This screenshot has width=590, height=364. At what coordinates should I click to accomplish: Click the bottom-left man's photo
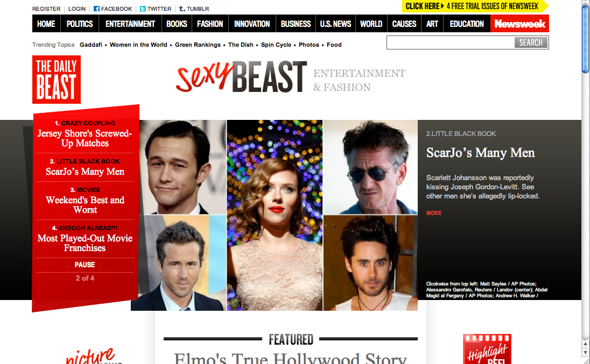pyautogui.click(x=178, y=263)
